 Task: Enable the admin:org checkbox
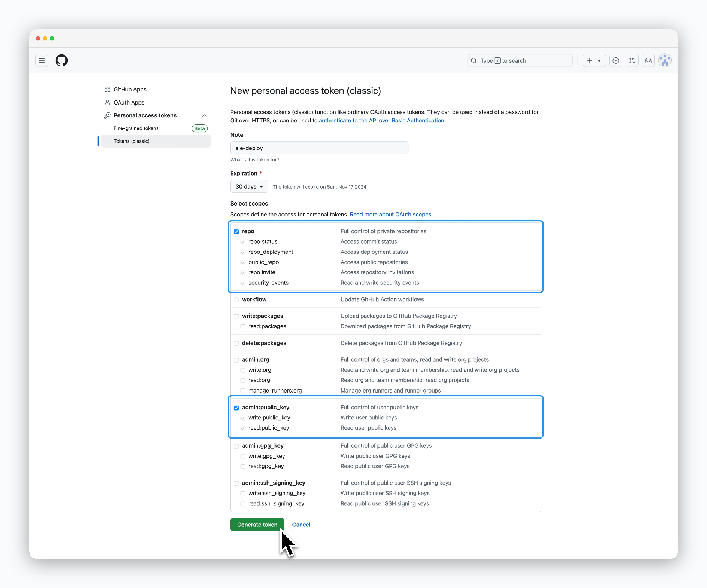(x=236, y=360)
